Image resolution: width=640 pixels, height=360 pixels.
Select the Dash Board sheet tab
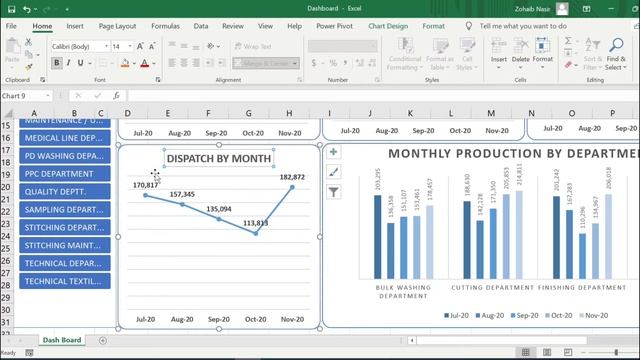[62, 340]
